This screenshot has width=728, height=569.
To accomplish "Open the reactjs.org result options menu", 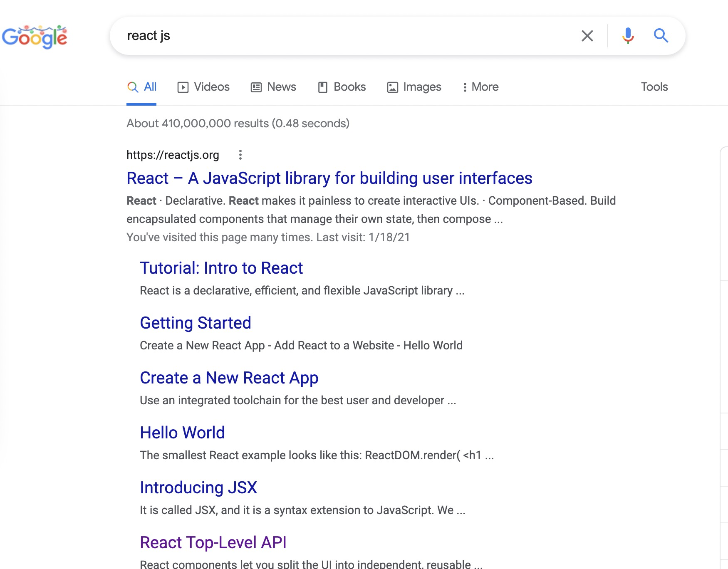I will pyautogui.click(x=240, y=155).
